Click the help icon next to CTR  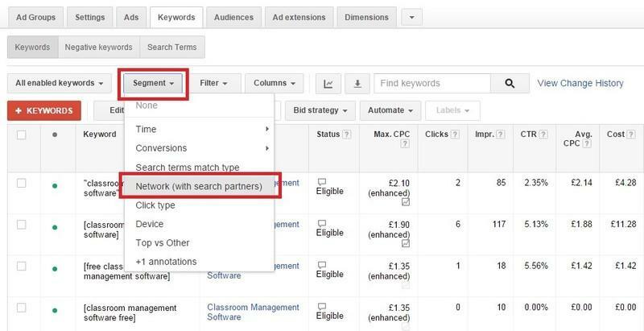[x=543, y=134]
